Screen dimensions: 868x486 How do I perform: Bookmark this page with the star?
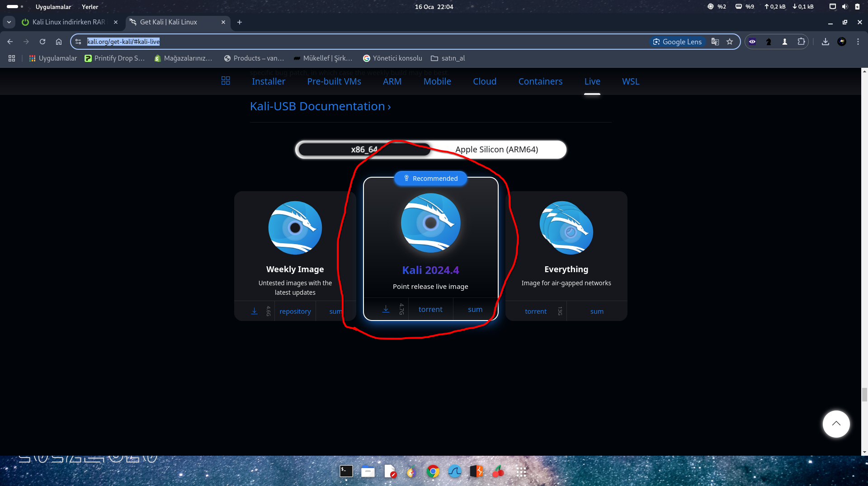[730, 42]
